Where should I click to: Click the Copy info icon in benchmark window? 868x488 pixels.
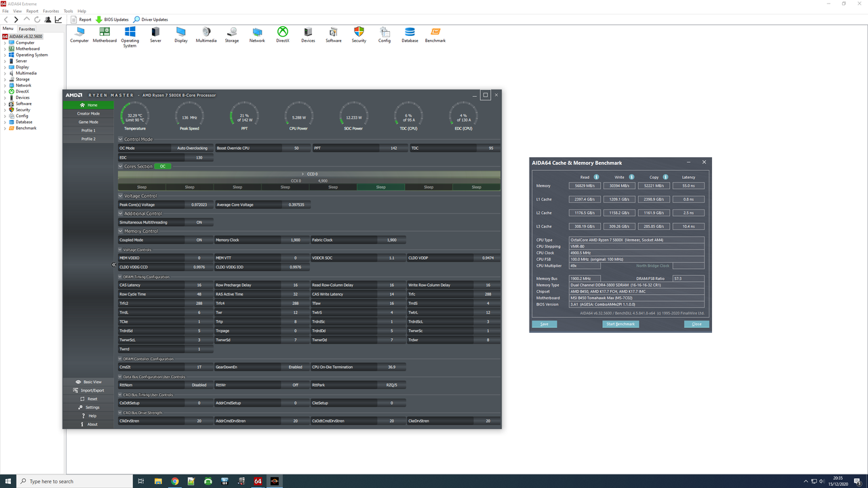pyautogui.click(x=665, y=177)
